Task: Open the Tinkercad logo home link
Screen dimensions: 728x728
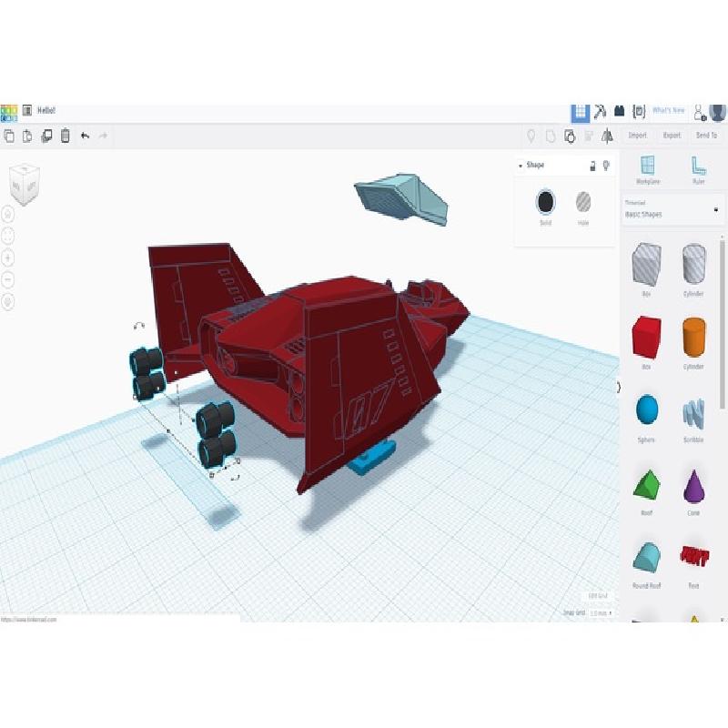Action: [8, 112]
